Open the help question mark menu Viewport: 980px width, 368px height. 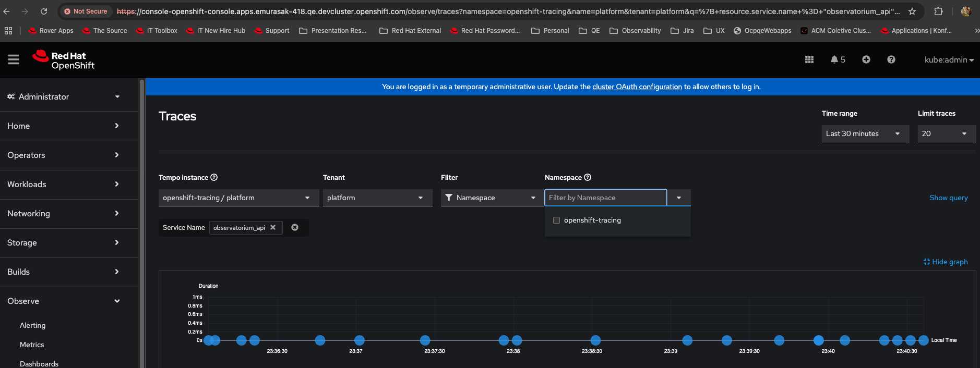coord(891,60)
